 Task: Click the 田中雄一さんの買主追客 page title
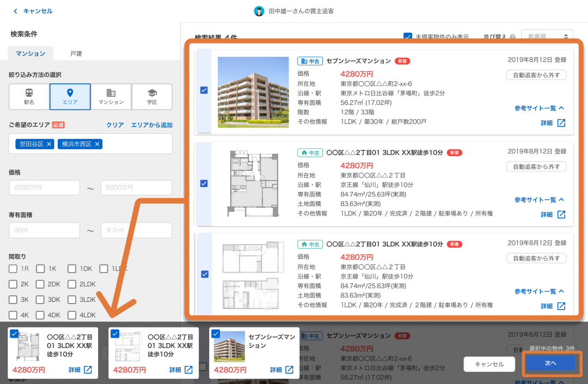click(x=301, y=11)
